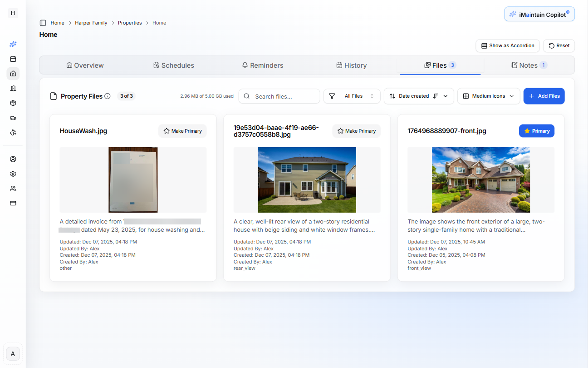Open the Medium icons view selector

488,96
